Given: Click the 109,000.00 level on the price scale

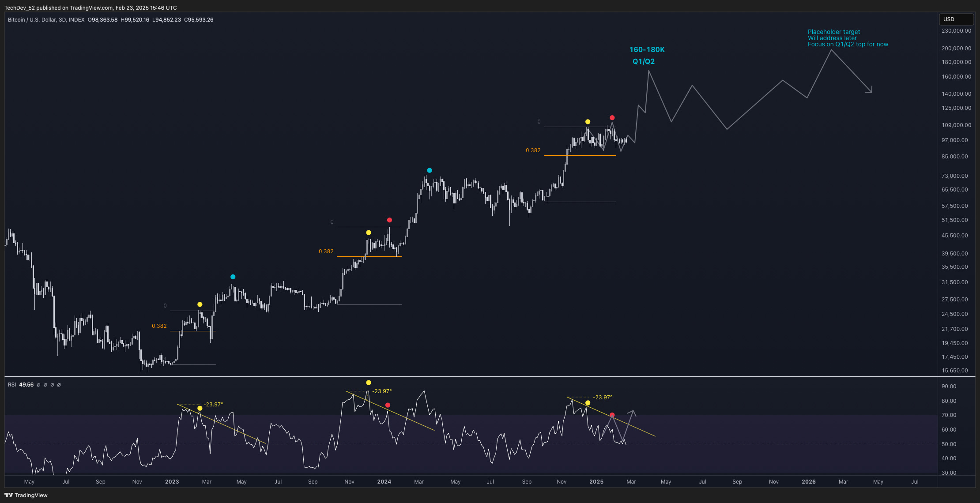Looking at the screenshot, I should coord(956,125).
